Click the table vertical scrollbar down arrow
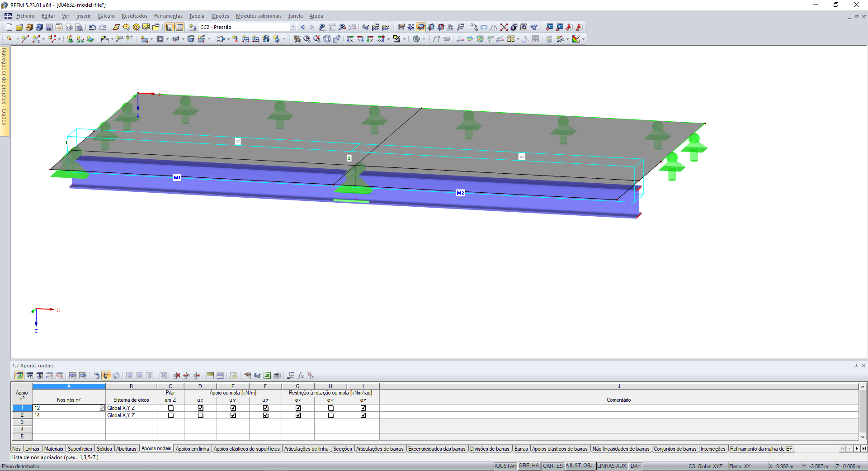868x471 pixels. point(863,437)
